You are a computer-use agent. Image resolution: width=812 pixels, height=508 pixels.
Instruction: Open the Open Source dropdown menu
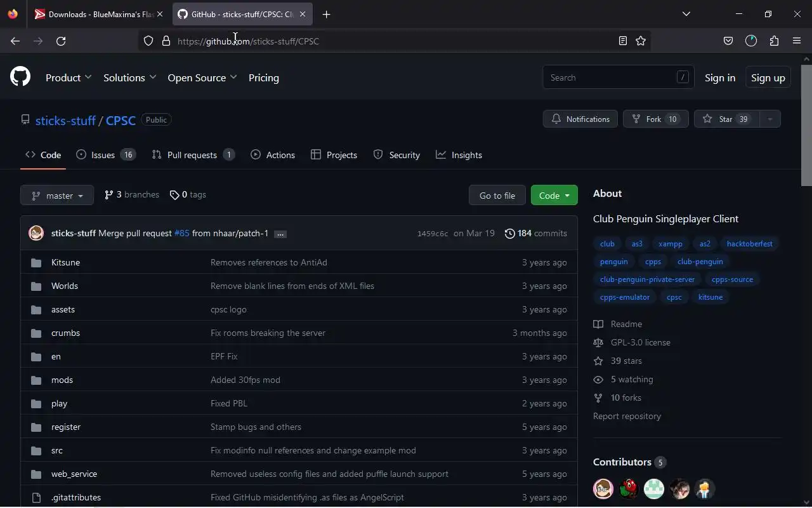(x=202, y=77)
